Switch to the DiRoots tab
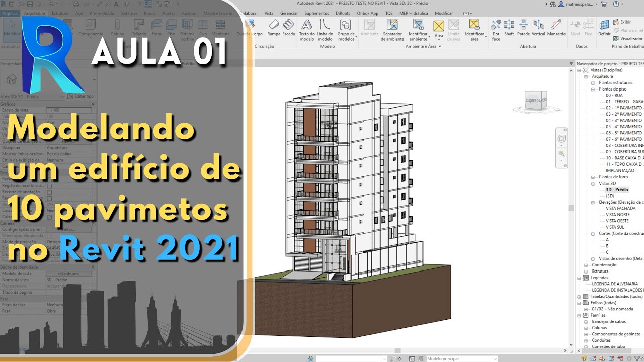644x362 pixels. click(x=343, y=13)
